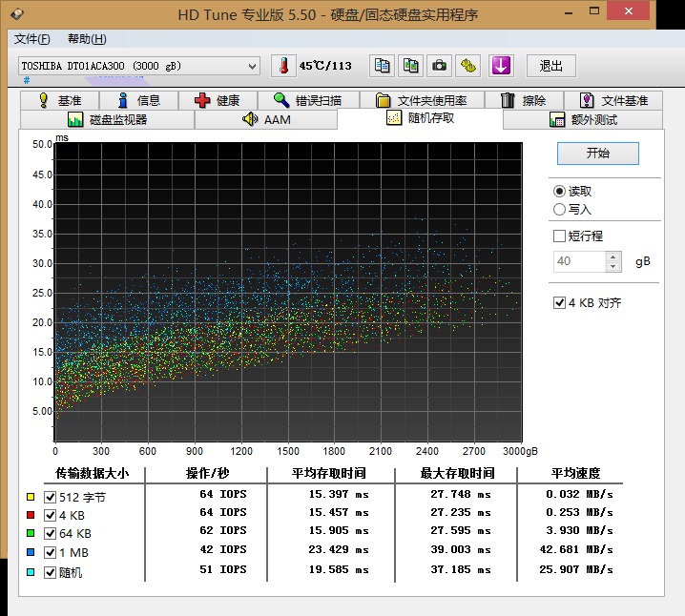This screenshot has height=616, width=685.
Task: Click the 45℃/113 temperature readout
Action: (325, 66)
